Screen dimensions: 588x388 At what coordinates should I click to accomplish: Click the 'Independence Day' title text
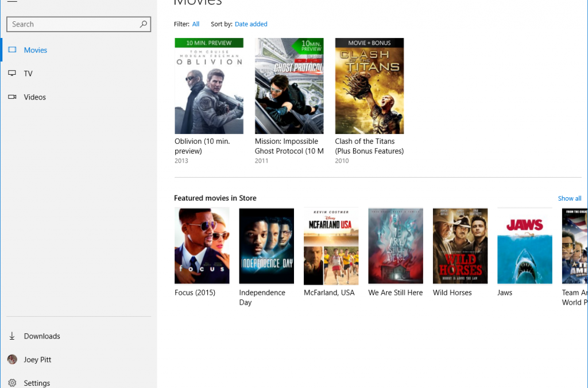click(x=262, y=297)
